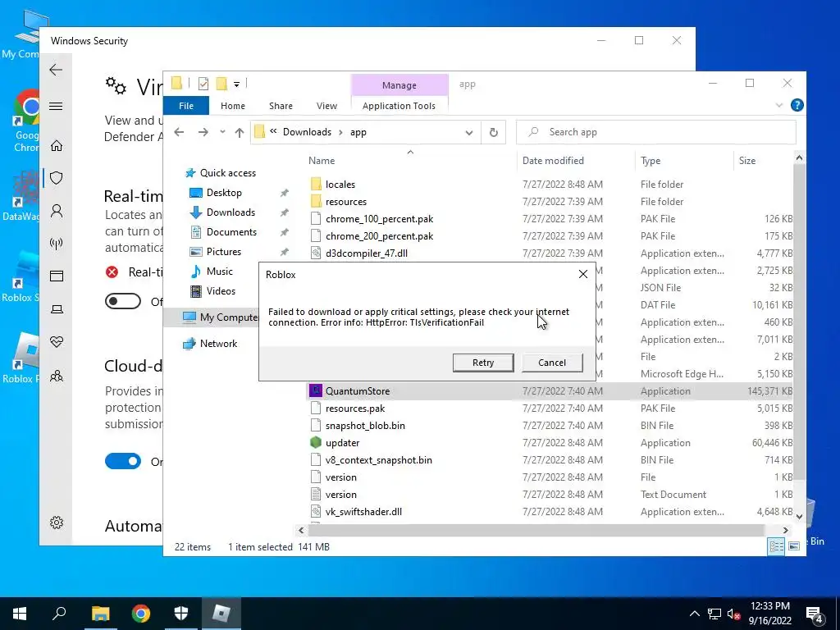
Task: Go back in File Explorer navigation
Action: [x=179, y=132]
